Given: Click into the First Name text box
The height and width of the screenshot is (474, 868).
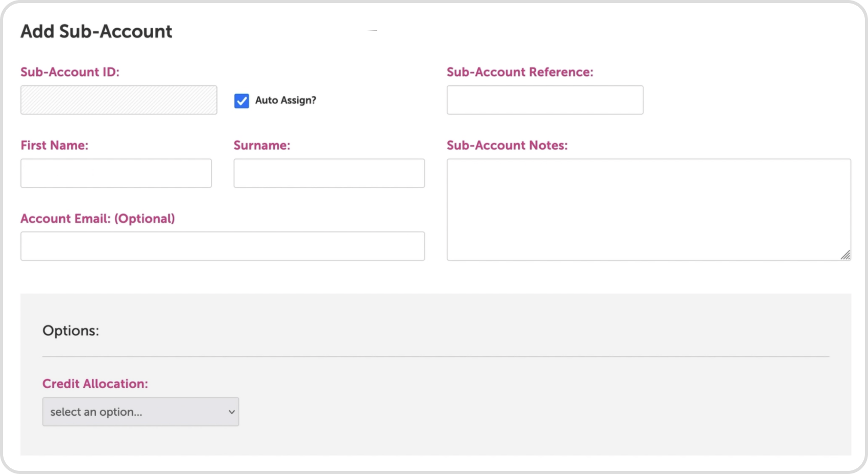Looking at the screenshot, I should (116, 173).
